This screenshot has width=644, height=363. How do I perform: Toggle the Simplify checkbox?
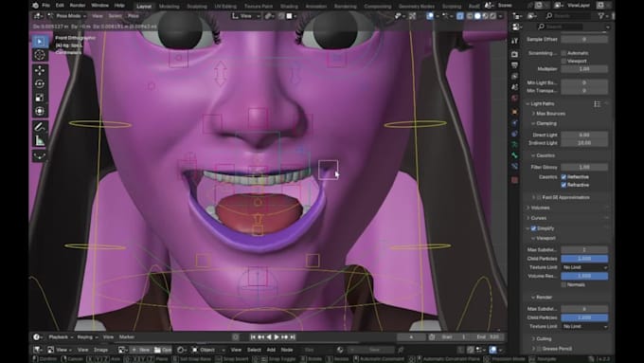tap(533, 228)
